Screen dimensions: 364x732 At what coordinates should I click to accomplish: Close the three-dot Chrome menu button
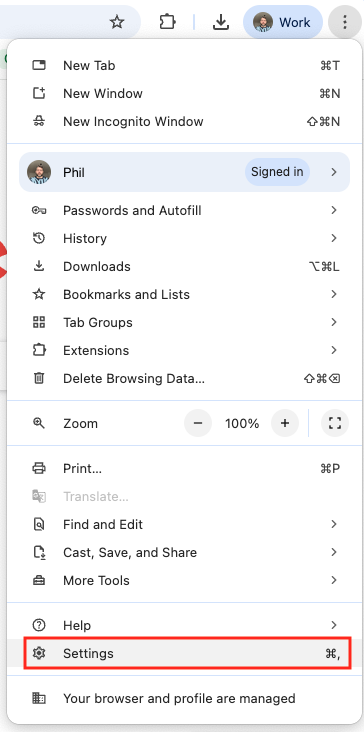pyautogui.click(x=344, y=22)
